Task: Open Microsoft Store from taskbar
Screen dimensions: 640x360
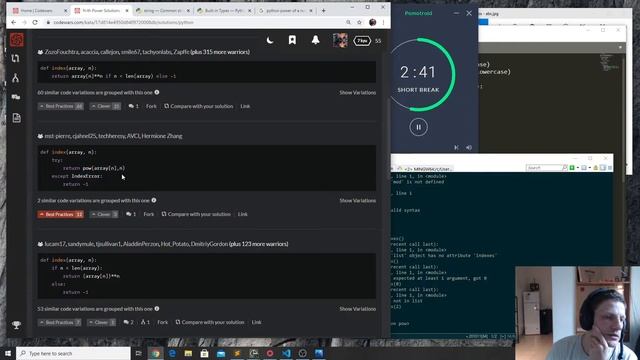Action: coord(204,353)
